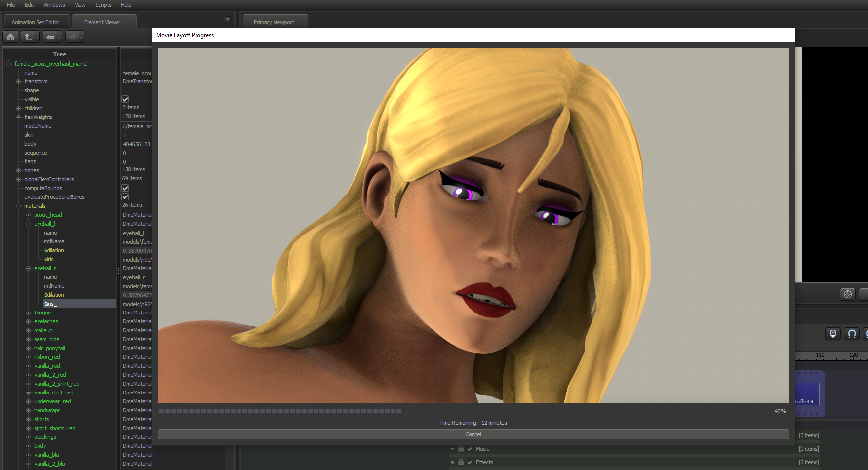Toggle the magnet snap icon
This screenshot has width=868, height=470.
click(x=852, y=334)
